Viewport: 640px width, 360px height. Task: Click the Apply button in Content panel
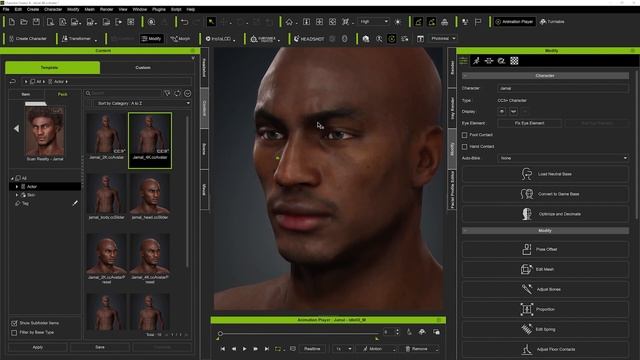pyautogui.click(x=38, y=347)
